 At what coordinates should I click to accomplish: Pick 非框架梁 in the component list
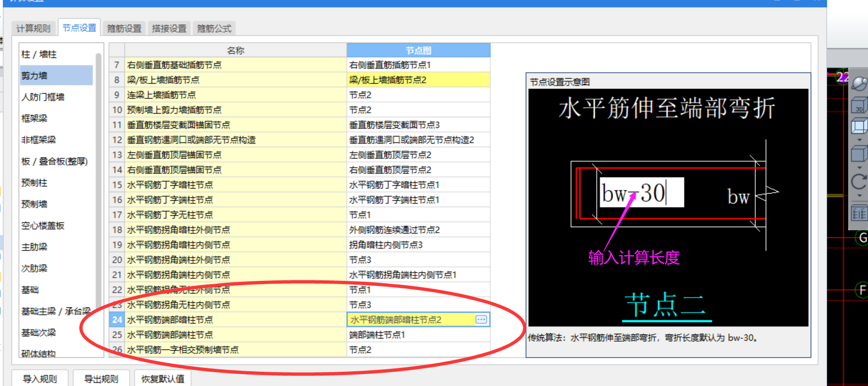click(56, 139)
